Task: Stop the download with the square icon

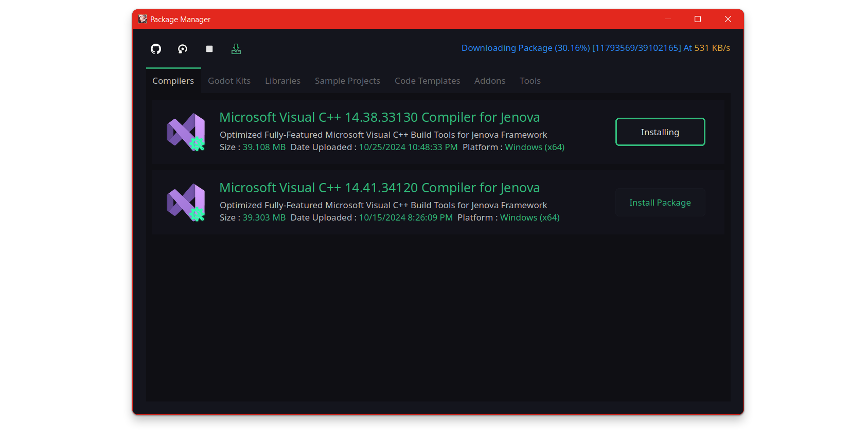Action: tap(209, 49)
